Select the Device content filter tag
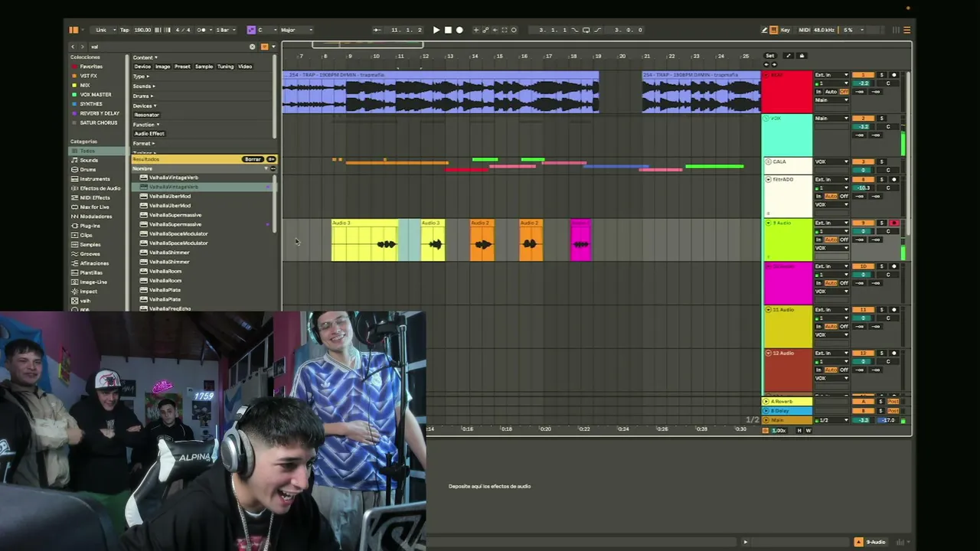 [142, 67]
